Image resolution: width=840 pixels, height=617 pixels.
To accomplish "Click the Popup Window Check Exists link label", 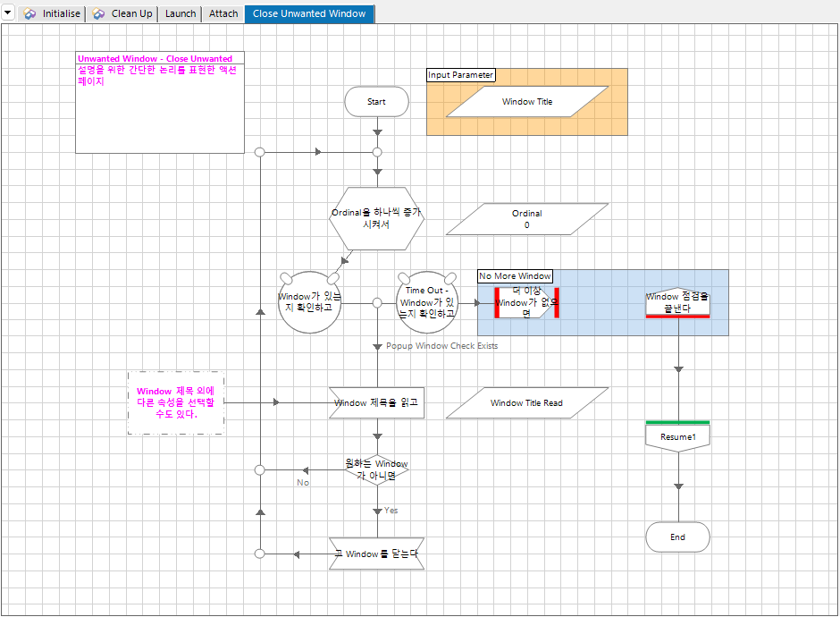I will coord(442,346).
